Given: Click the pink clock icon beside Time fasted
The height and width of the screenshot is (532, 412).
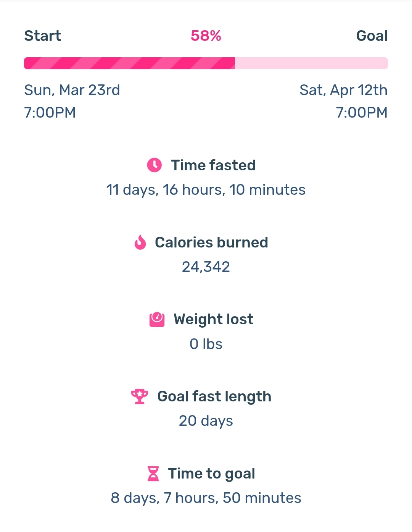Looking at the screenshot, I should point(154,165).
